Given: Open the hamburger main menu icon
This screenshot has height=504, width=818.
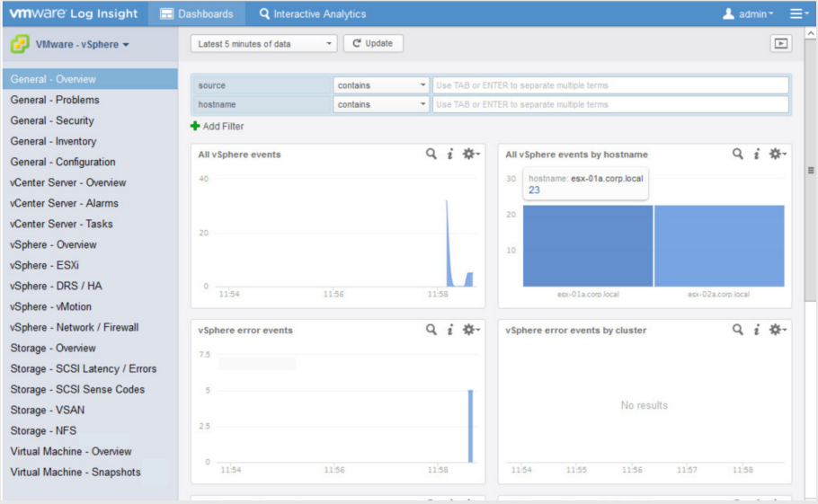Looking at the screenshot, I should coord(798,13).
